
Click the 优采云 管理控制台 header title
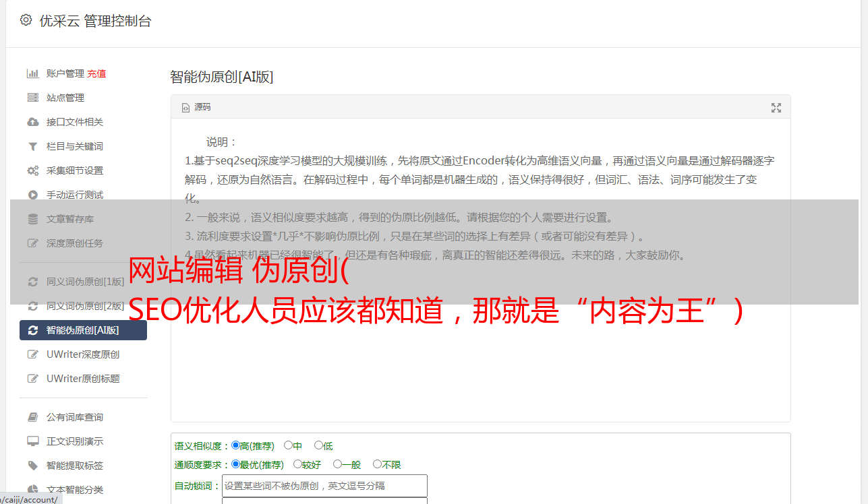tap(95, 21)
